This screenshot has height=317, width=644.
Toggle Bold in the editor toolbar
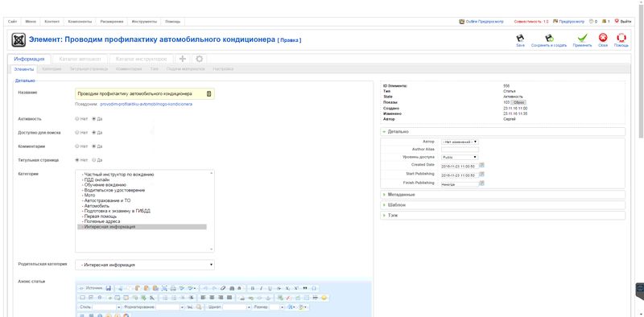pos(253,288)
